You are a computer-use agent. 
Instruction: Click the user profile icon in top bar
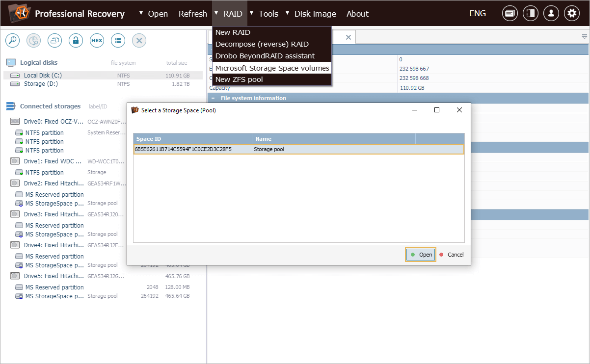pyautogui.click(x=551, y=14)
